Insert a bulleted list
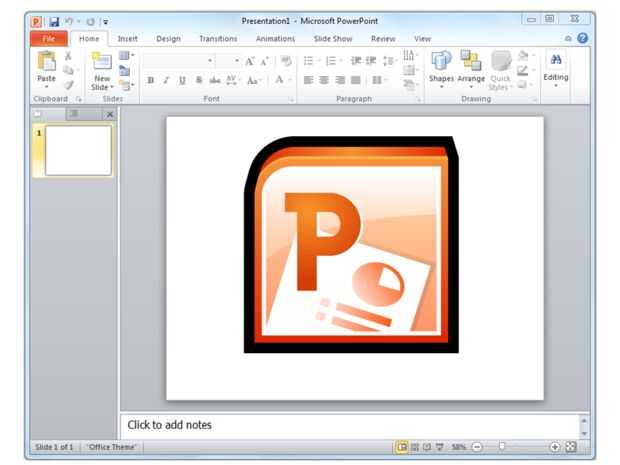620x465 pixels. pos(309,61)
